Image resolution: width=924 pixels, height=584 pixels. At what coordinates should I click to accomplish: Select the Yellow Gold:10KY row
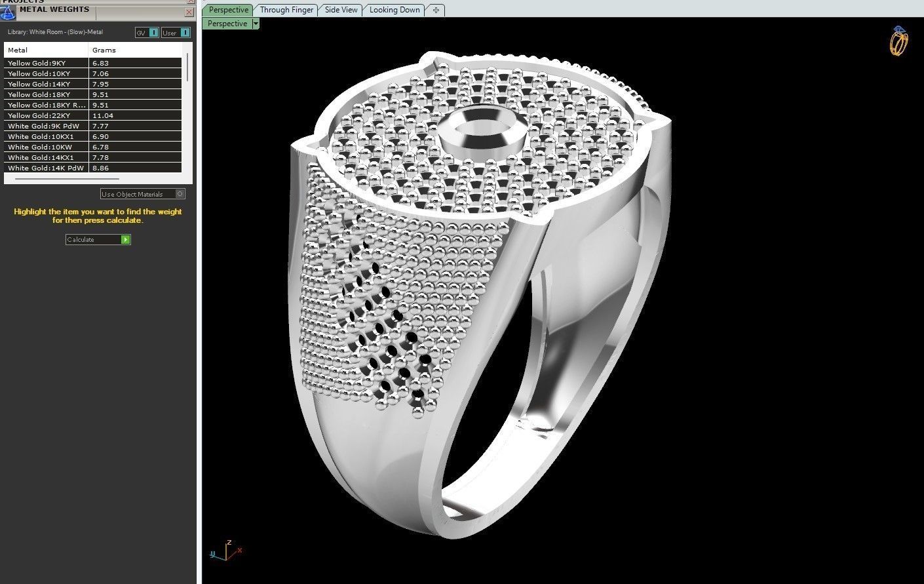click(x=93, y=73)
